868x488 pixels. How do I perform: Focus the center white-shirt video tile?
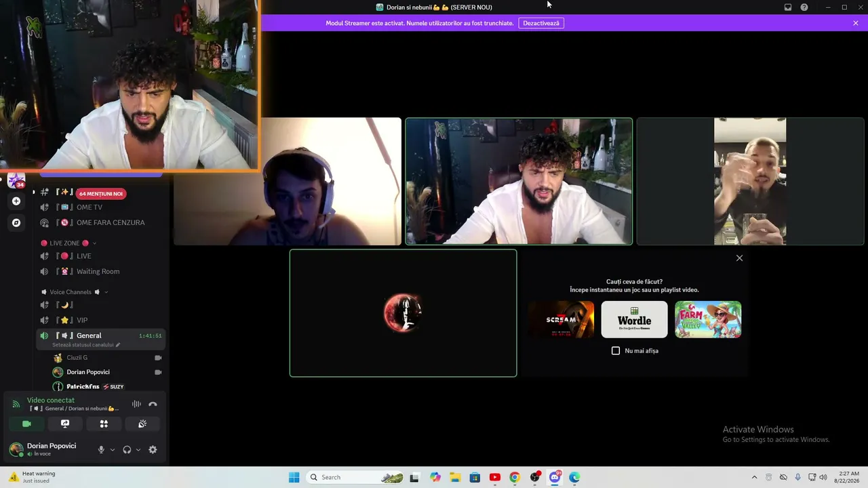pos(519,182)
